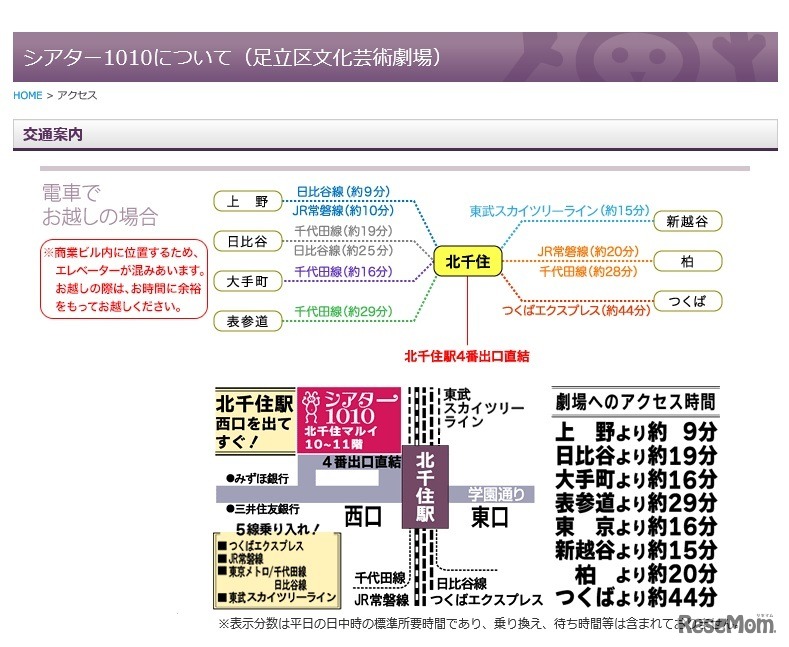Click the JR常磐線(約20分) label
789x647 pixels.
point(588,251)
